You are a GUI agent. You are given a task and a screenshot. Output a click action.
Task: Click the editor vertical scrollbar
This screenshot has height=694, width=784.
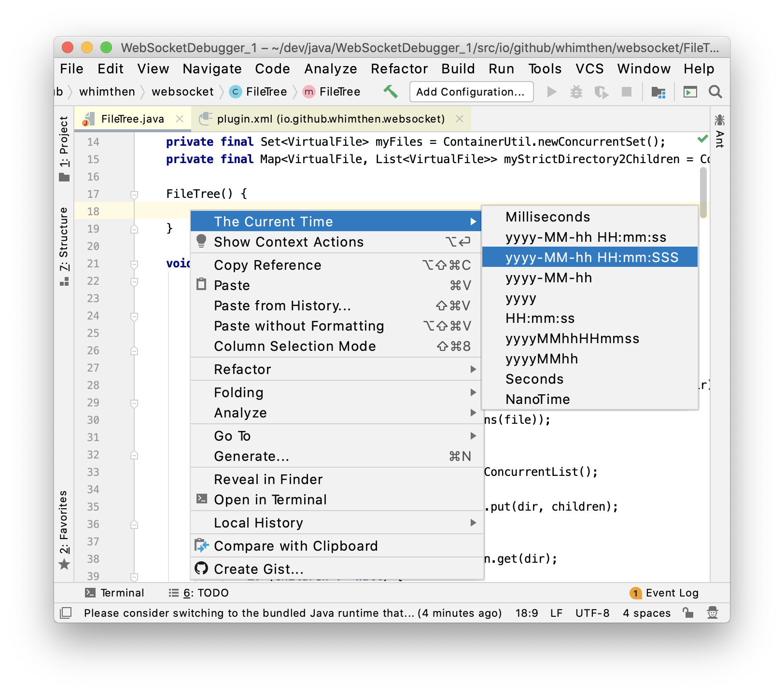tap(703, 192)
